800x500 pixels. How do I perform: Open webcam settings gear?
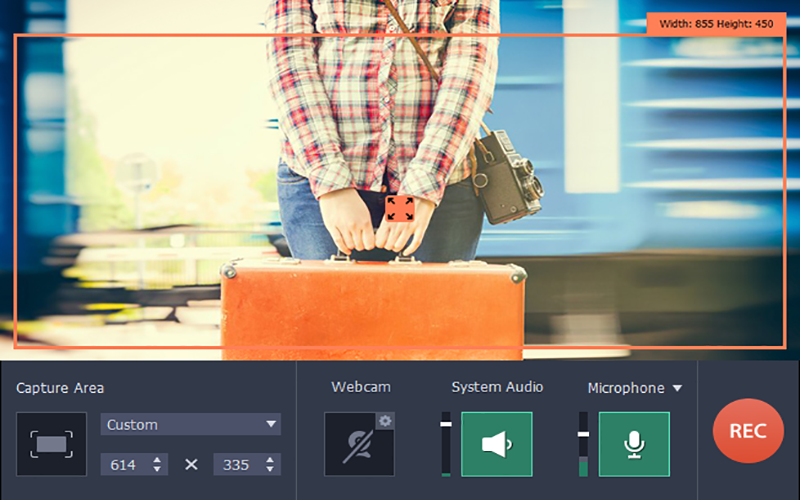(385, 421)
